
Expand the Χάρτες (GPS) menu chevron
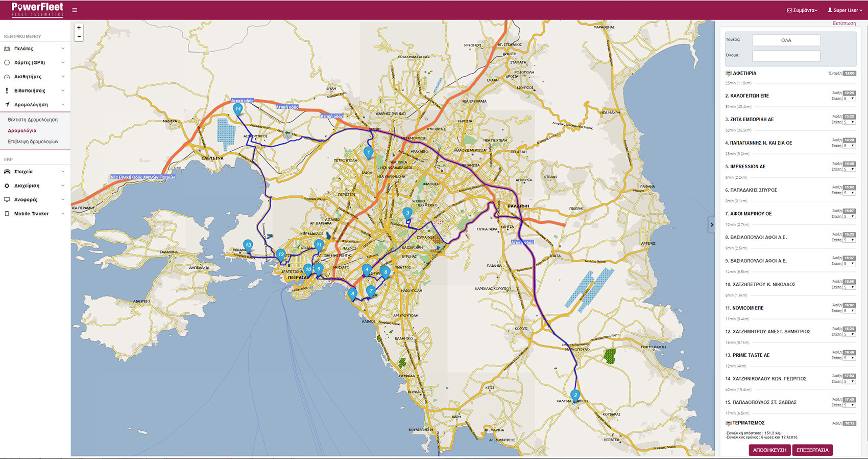click(x=63, y=62)
